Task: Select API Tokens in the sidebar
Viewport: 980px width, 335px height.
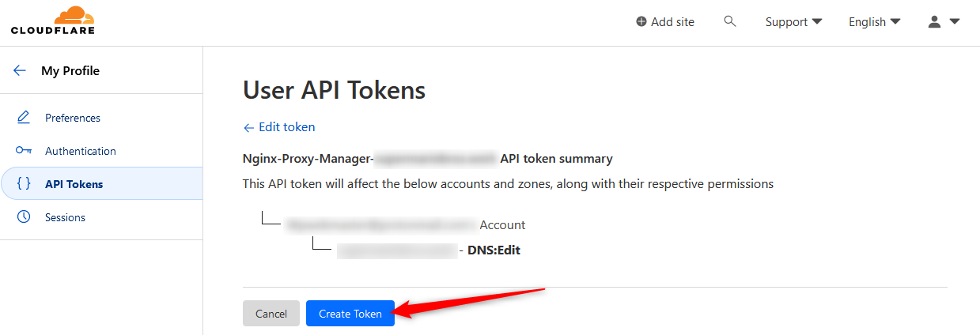Action: (x=74, y=184)
